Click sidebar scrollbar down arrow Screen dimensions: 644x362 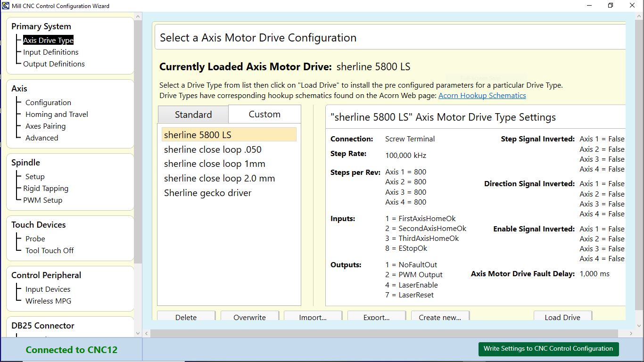pos(138,333)
